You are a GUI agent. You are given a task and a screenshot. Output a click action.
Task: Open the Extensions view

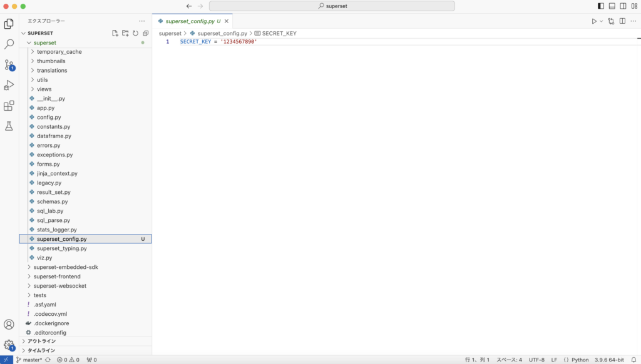[9, 106]
